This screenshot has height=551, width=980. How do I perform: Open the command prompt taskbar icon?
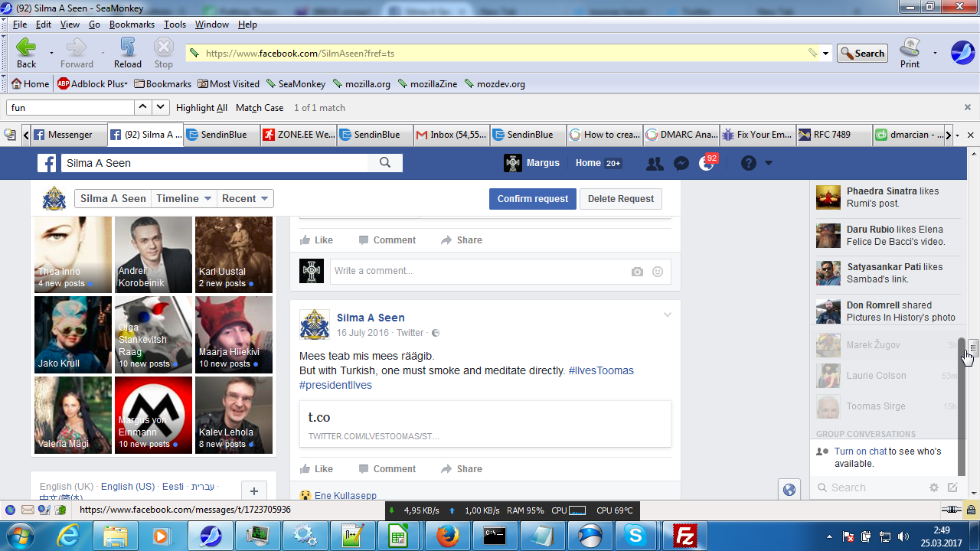pos(494,536)
